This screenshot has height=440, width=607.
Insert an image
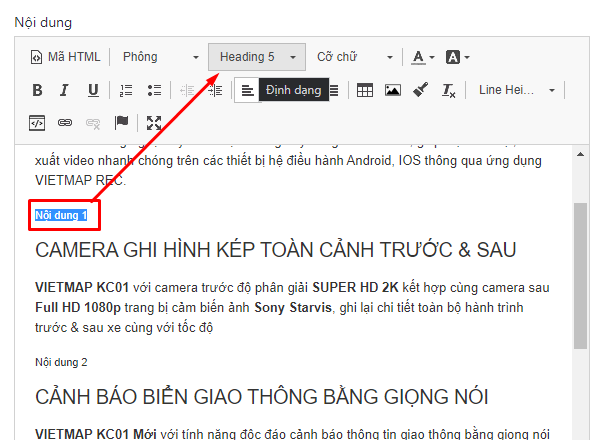pos(393,91)
